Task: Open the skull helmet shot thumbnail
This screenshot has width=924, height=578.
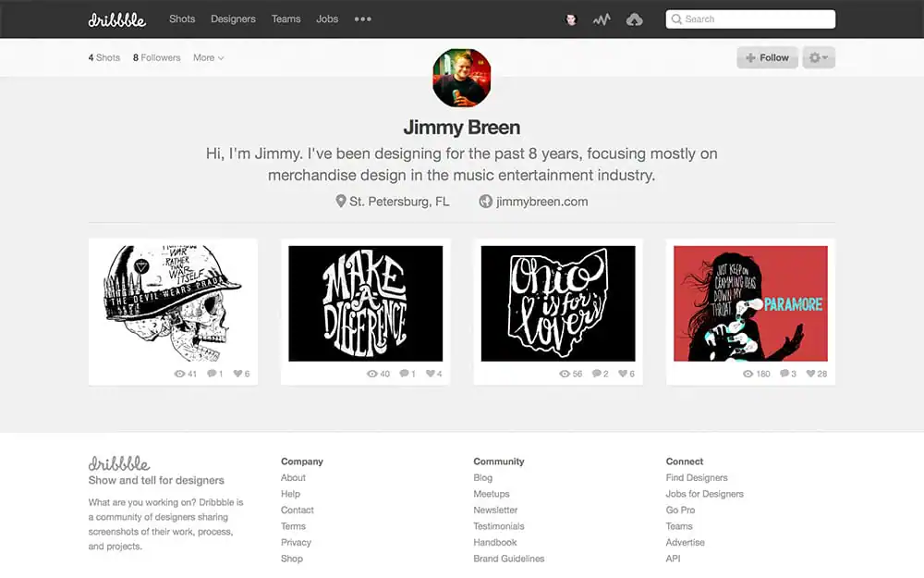Action: tap(174, 303)
